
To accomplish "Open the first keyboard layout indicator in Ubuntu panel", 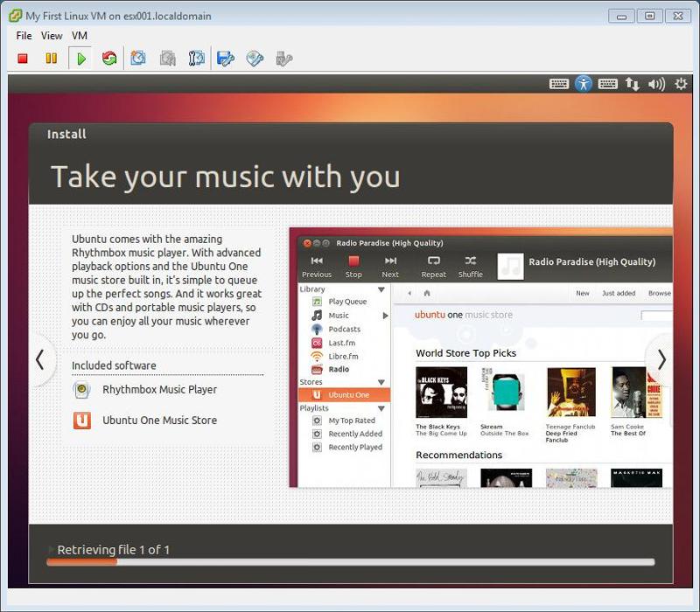I will (x=559, y=84).
